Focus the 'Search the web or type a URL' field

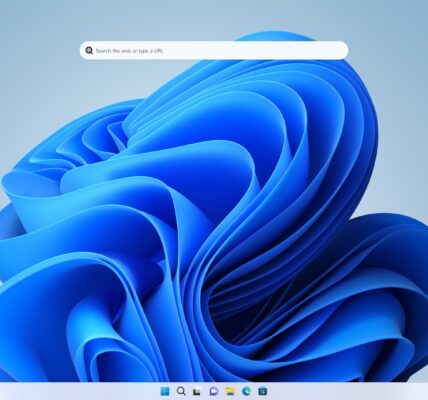coord(214,50)
